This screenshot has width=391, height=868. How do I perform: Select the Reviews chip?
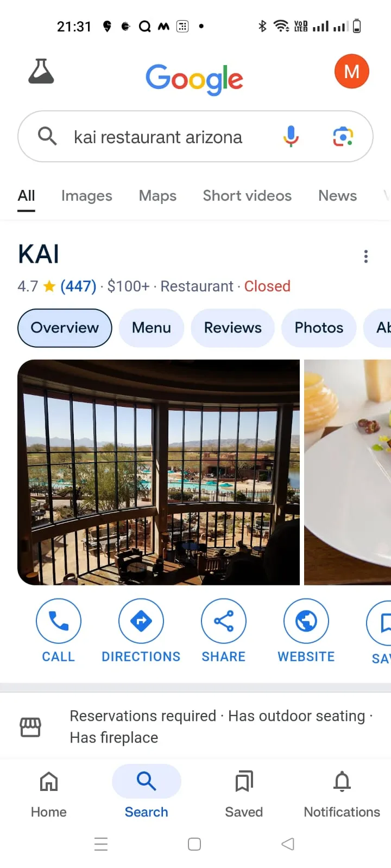pos(233,328)
